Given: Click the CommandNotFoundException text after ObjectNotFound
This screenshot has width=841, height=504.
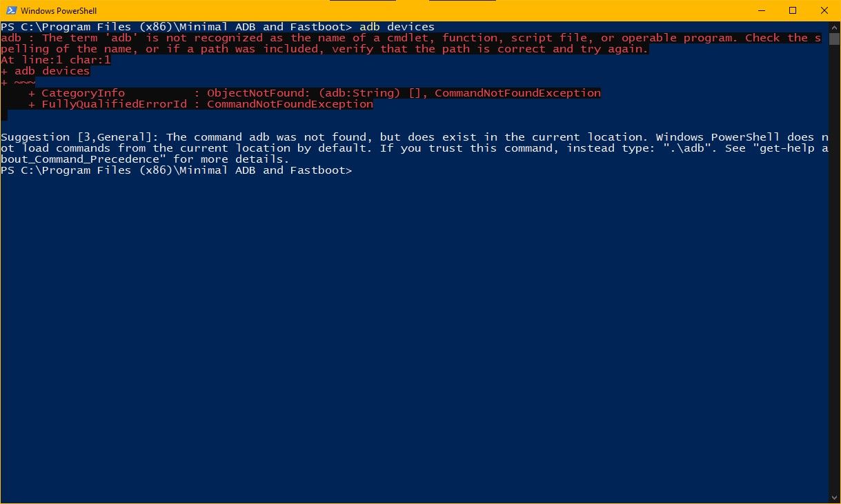Looking at the screenshot, I should (518, 93).
